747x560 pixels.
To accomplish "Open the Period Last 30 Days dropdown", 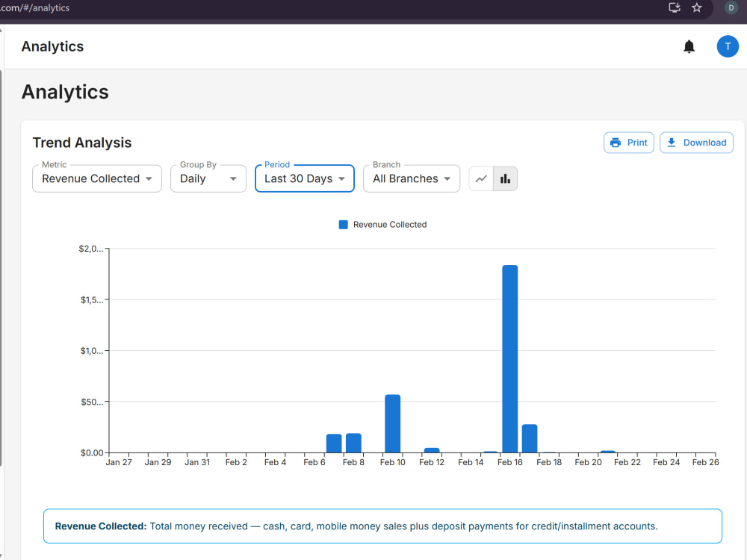I will 305,178.
